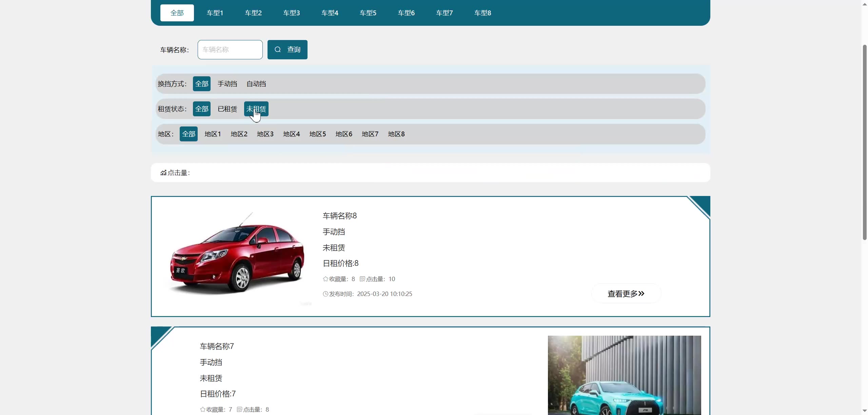Image resolution: width=868 pixels, height=415 pixels.
Task: Click the star 收藏量 icon on 车辆名称8
Action: click(325, 279)
